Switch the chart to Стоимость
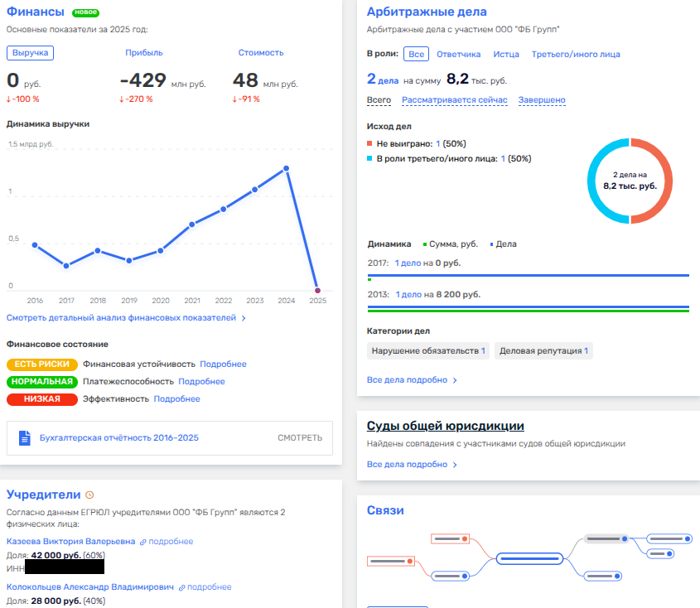This screenshot has height=608, width=700. (x=260, y=52)
